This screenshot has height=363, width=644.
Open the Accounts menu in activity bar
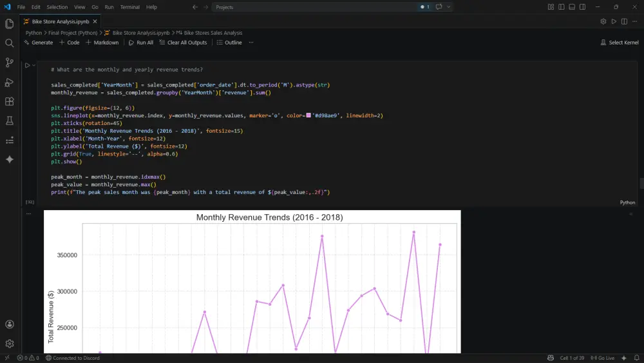(10, 324)
